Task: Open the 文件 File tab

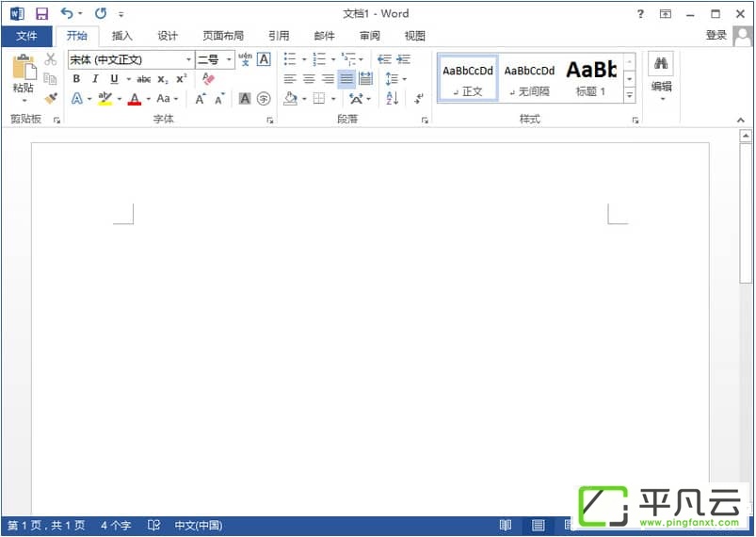Action: click(26, 36)
